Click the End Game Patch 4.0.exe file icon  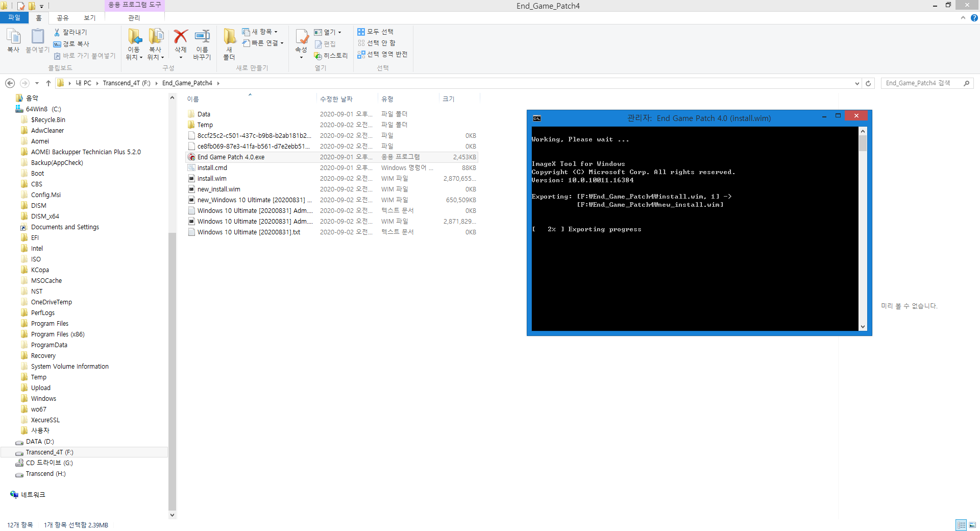pyautogui.click(x=191, y=157)
